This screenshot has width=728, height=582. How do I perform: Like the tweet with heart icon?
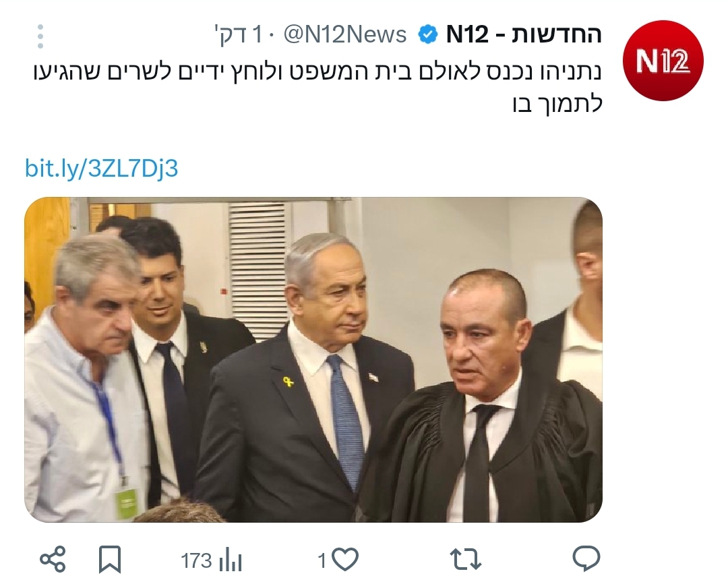[x=345, y=559]
